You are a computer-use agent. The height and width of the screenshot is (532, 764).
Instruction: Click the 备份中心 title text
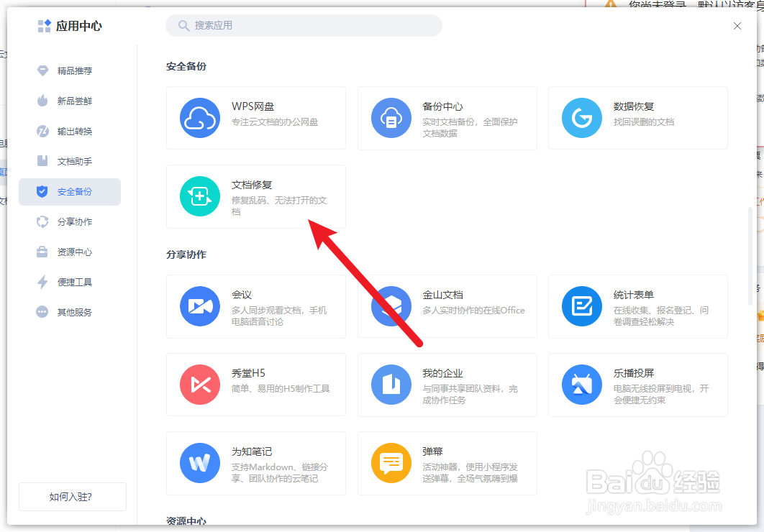pos(442,106)
